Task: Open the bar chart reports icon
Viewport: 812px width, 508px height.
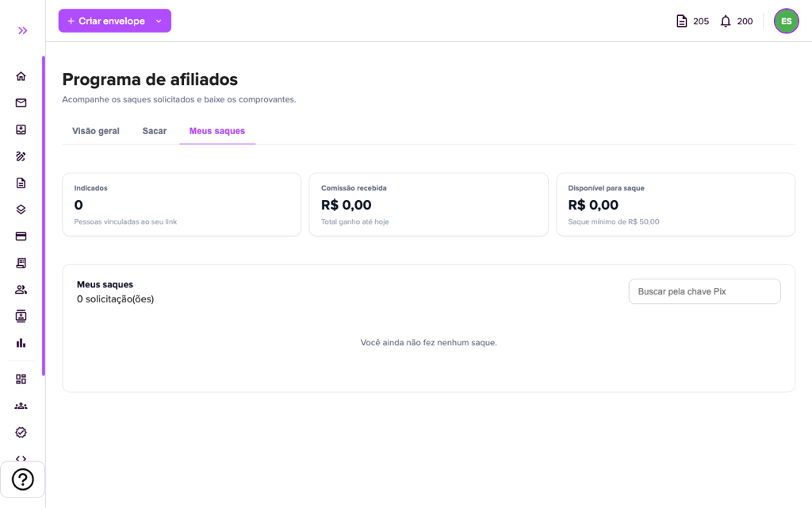Action: click(21, 343)
